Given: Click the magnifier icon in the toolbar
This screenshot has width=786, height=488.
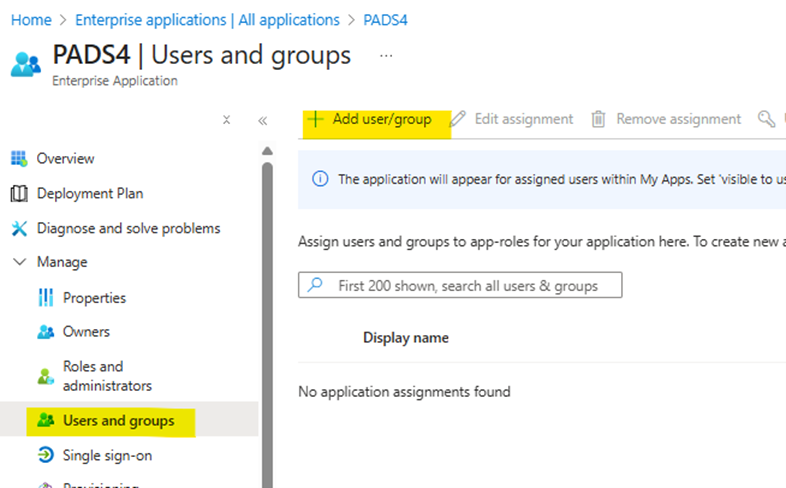Looking at the screenshot, I should coord(766,119).
